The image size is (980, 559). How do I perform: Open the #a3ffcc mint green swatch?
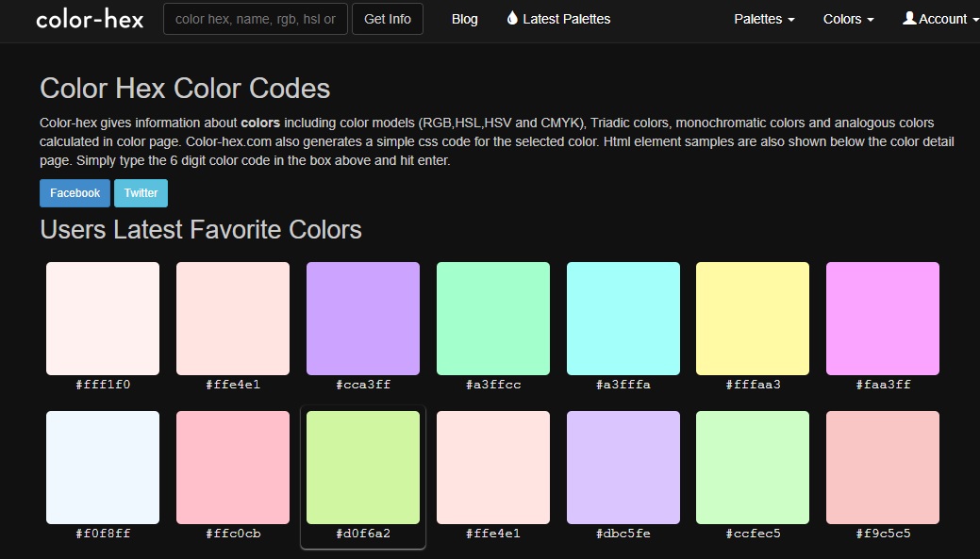click(x=492, y=318)
